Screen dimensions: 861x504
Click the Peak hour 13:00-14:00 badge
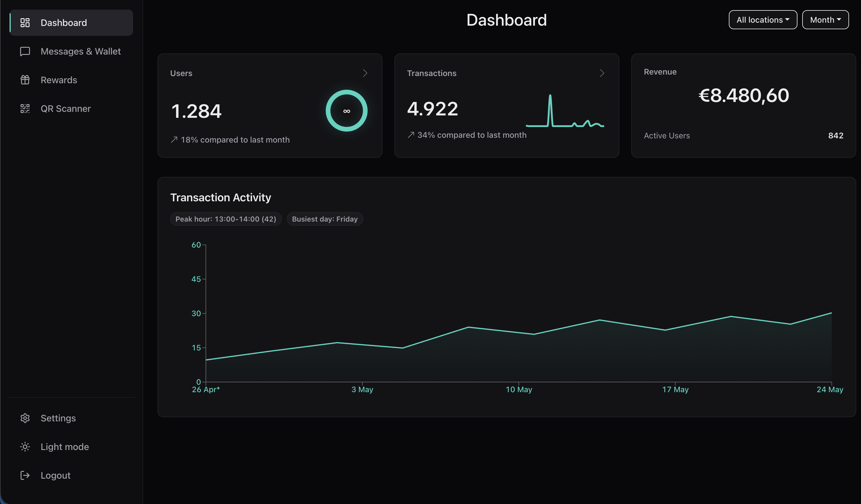(226, 219)
